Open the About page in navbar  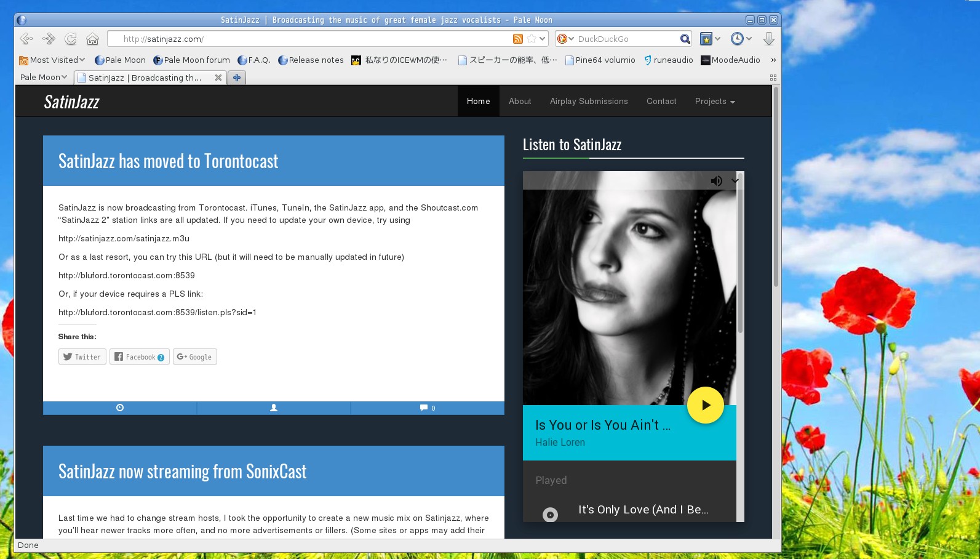(520, 102)
